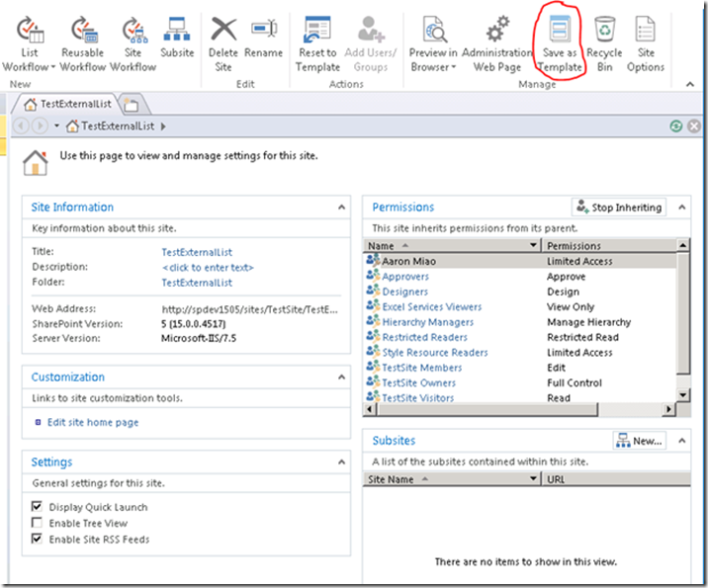Screen dimensions: 708x588
Task: Click the TestExternalList breadcrumb
Action: (x=110, y=126)
